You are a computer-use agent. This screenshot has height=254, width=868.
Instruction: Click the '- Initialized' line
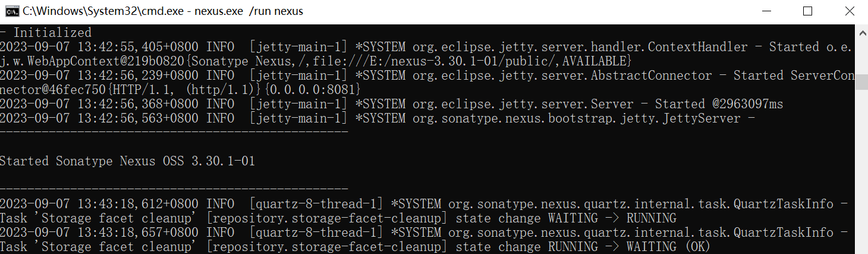pos(46,32)
